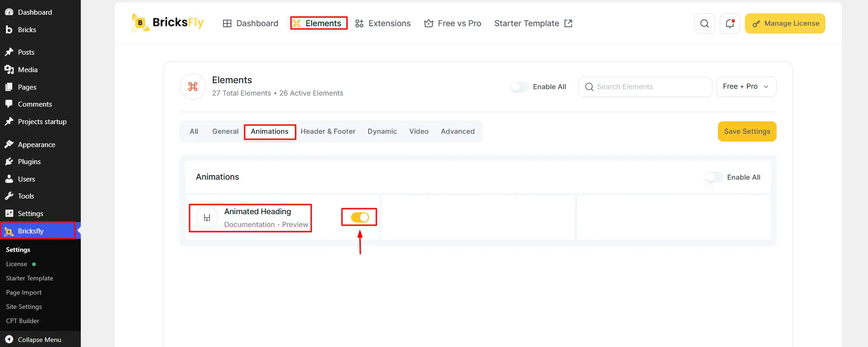
Task: Click the Comments bubble icon
Action: coord(9,104)
